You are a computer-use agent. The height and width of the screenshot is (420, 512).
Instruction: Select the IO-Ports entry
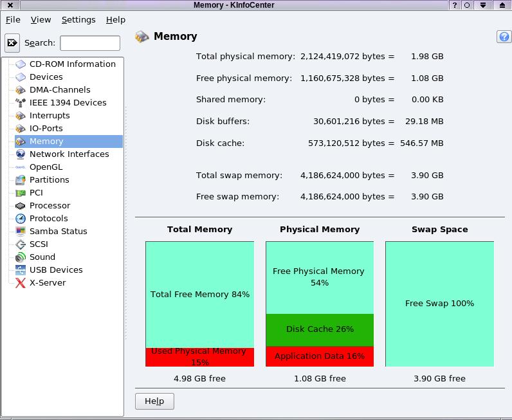click(46, 129)
